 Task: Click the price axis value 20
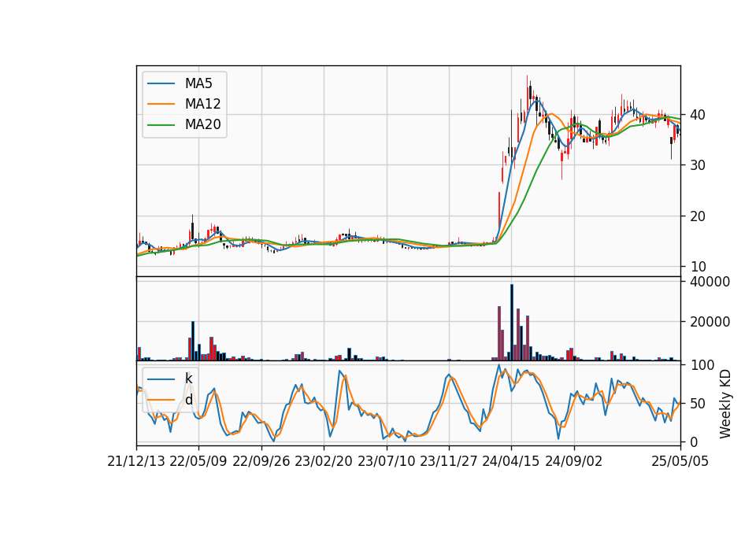(697, 216)
